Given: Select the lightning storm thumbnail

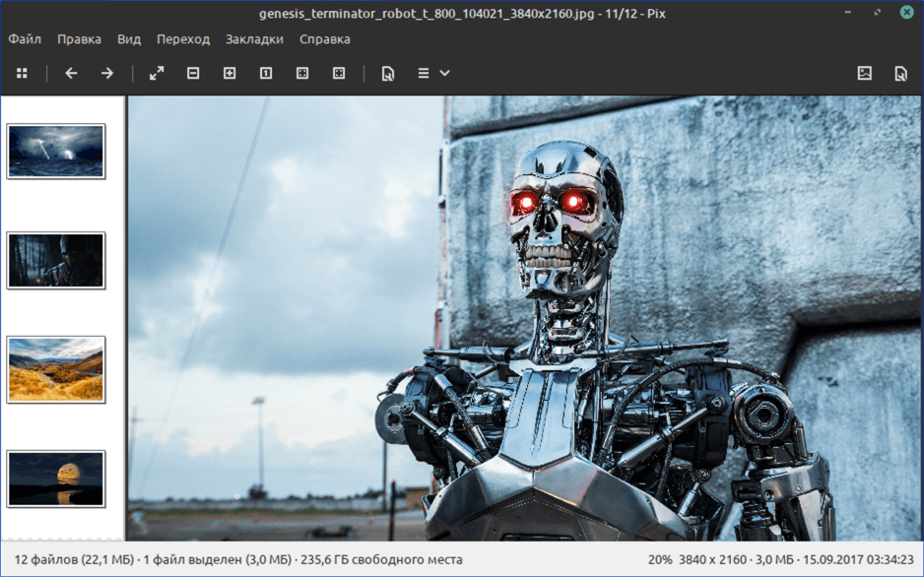Looking at the screenshot, I should coord(56,152).
